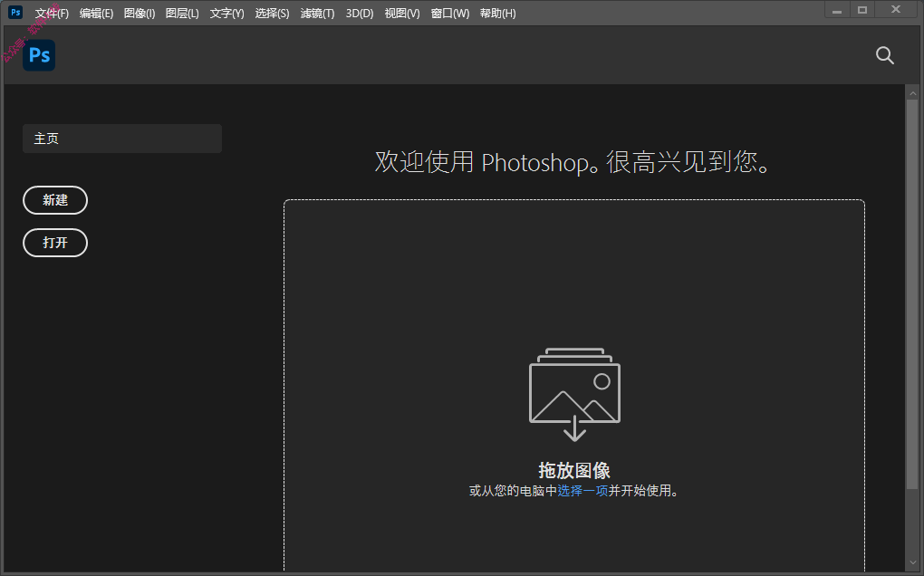
Task: Minimize the Photoshop window
Action: [837, 10]
